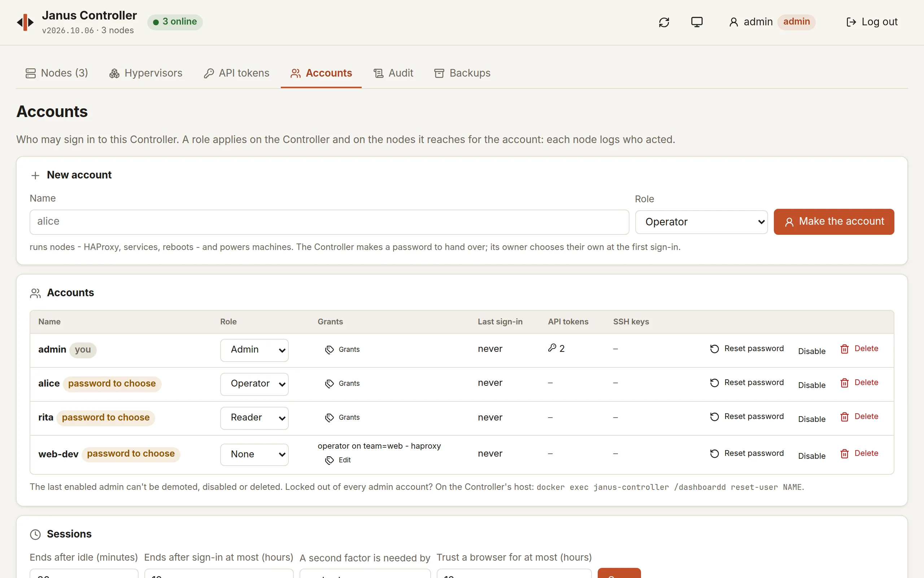Disable alice's account
Image resolution: width=924 pixels, height=578 pixels.
click(x=812, y=385)
